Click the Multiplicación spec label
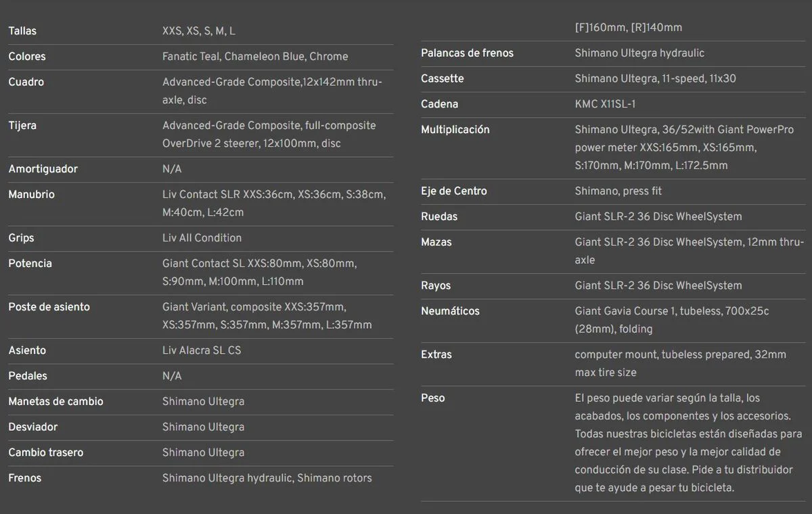Viewport: 812px width, 514px height. [x=455, y=130]
